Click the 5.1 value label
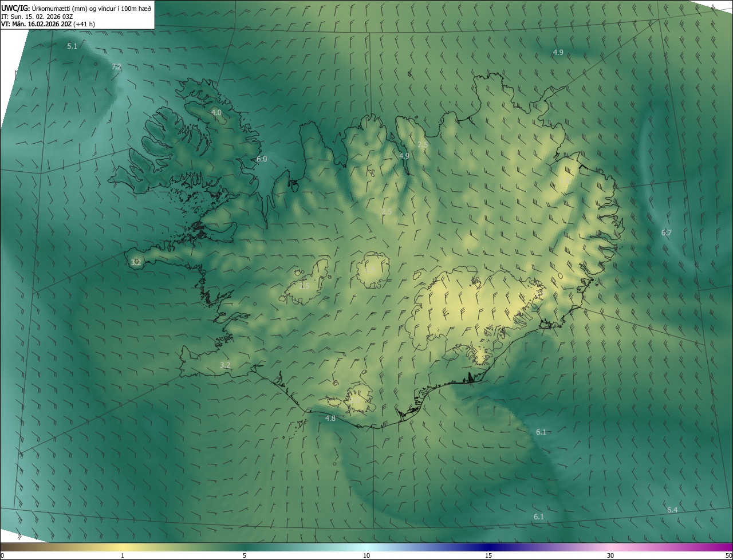 click(72, 46)
